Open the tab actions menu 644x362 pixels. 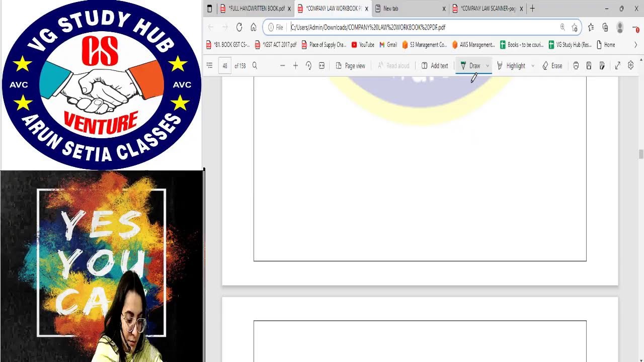[x=210, y=9]
